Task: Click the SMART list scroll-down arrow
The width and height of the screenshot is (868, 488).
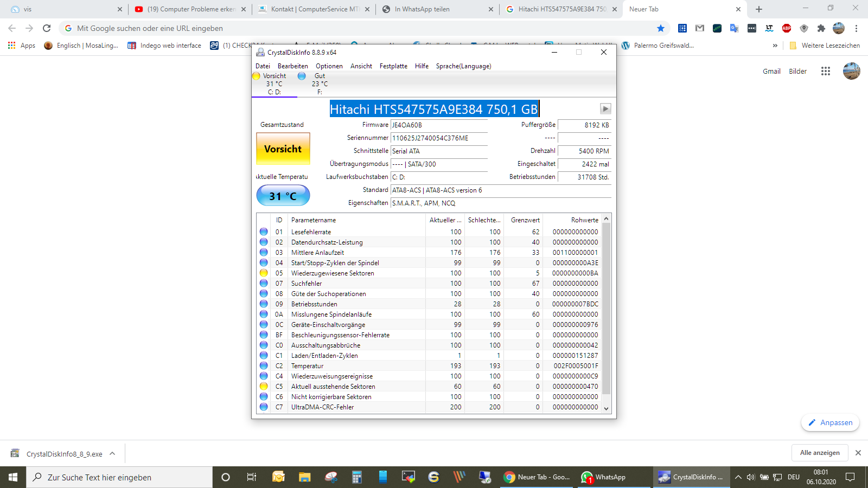Action: pos(607,409)
